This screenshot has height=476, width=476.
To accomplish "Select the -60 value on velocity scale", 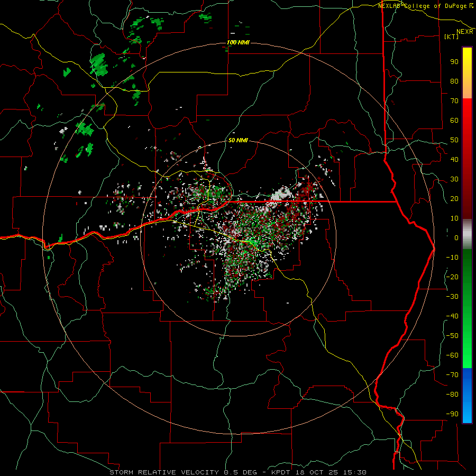I will coord(452,355).
